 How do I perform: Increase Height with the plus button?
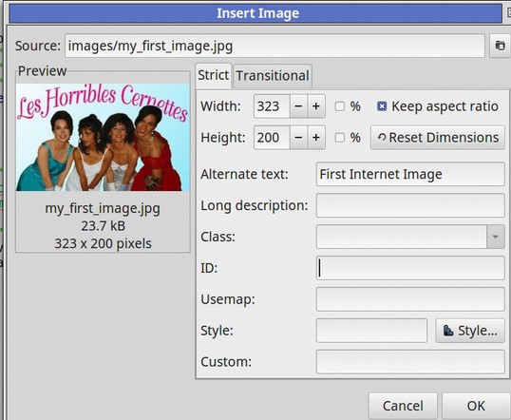[x=315, y=137]
